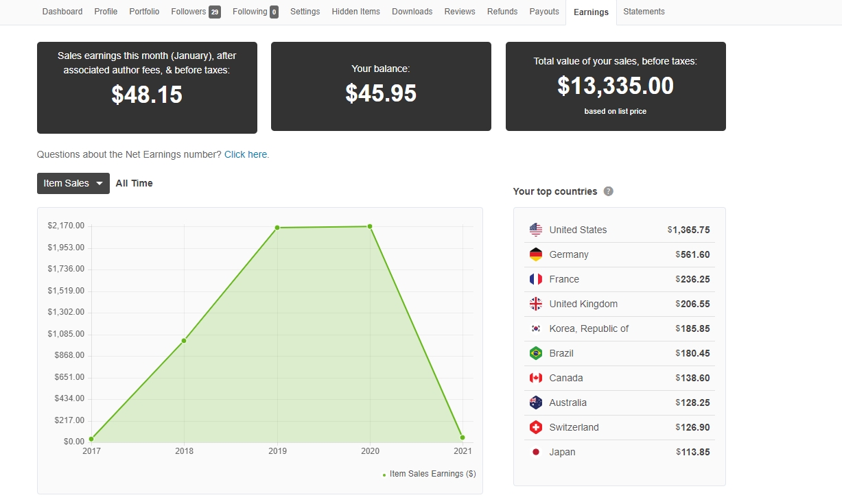Open the Item Sales dropdown
Viewport: 842px width, 504px height.
(x=73, y=183)
